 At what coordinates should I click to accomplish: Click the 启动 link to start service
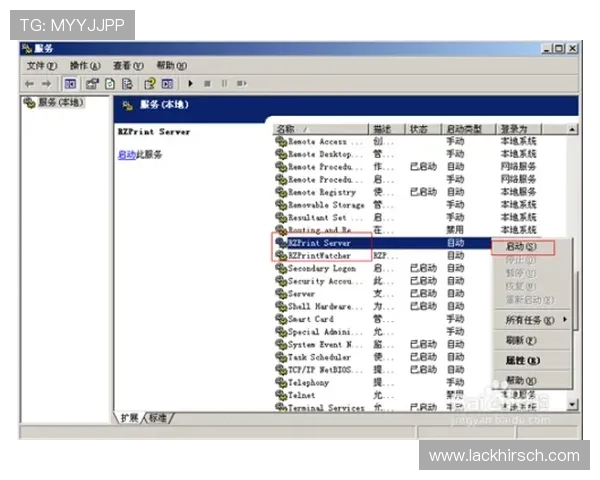tap(127, 155)
